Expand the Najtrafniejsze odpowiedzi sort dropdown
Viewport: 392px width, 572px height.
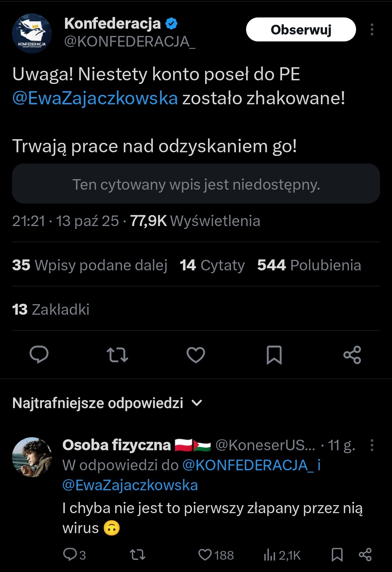(196, 403)
